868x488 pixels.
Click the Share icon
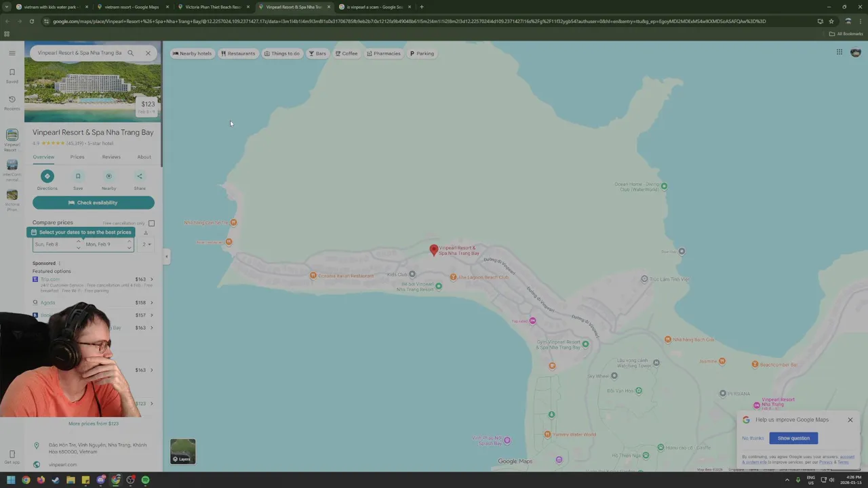(140, 176)
